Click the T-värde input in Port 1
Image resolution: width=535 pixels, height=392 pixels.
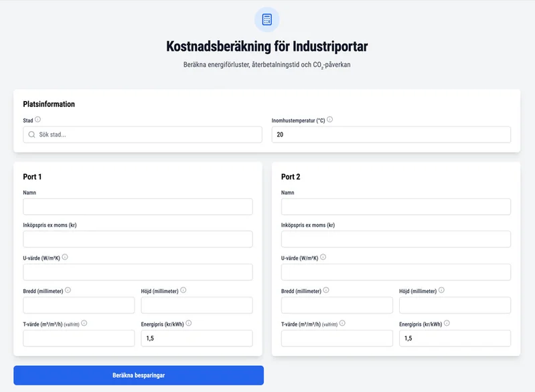click(79, 338)
